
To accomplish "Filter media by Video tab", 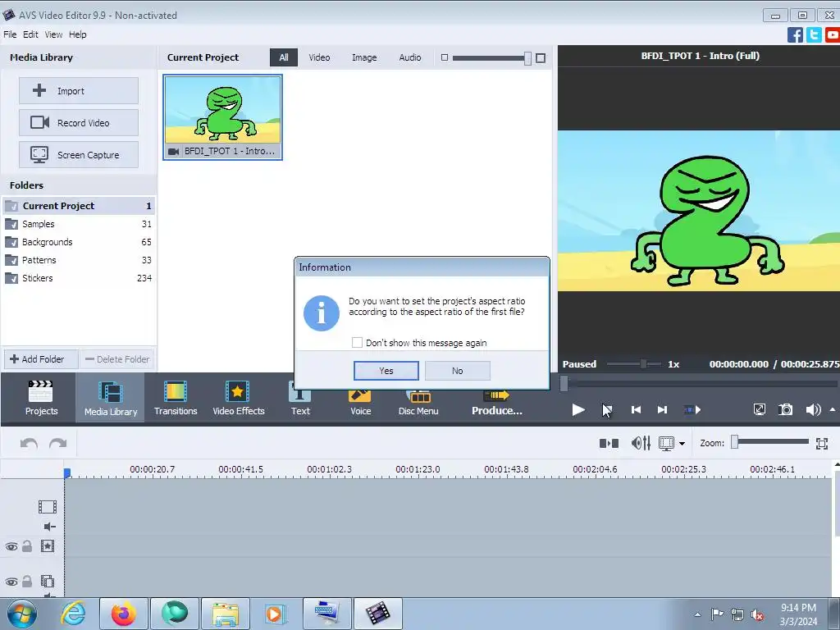I will (x=319, y=57).
